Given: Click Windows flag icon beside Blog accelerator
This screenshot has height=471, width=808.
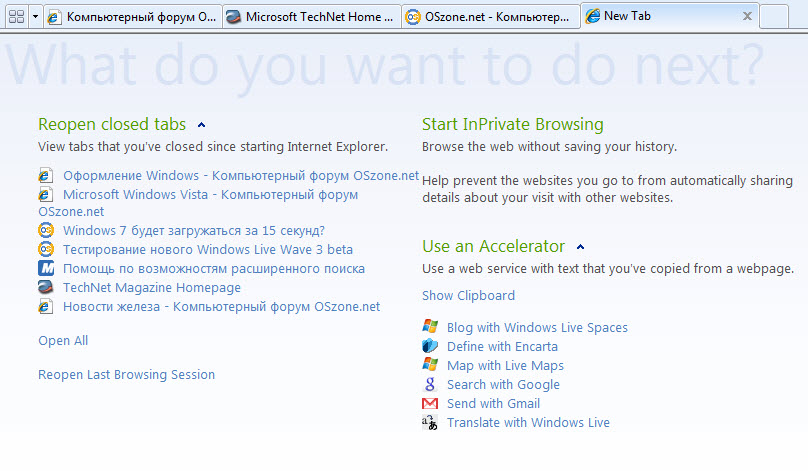Looking at the screenshot, I should pos(430,327).
